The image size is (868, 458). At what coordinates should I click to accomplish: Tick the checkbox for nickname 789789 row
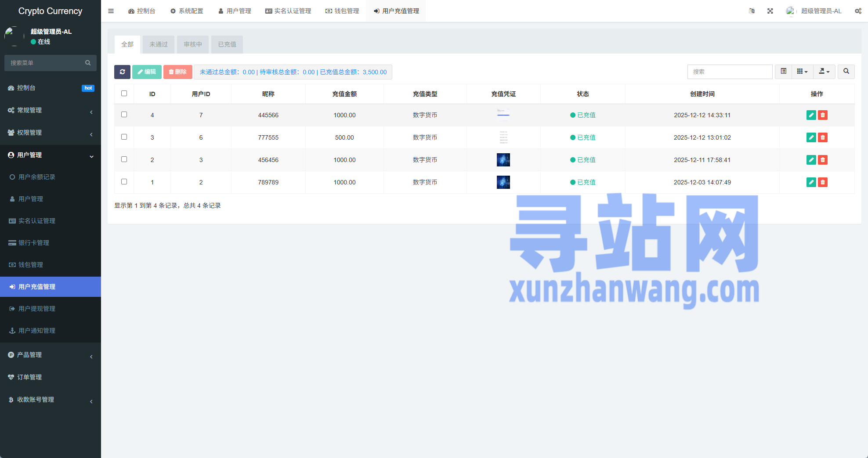124,182
